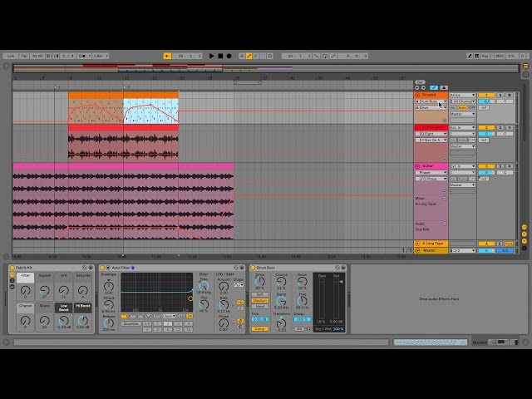This screenshot has height=399, width=532.
Task: Toggle Guitar Synth track activator button 2
Action: [x=486, y=127]
